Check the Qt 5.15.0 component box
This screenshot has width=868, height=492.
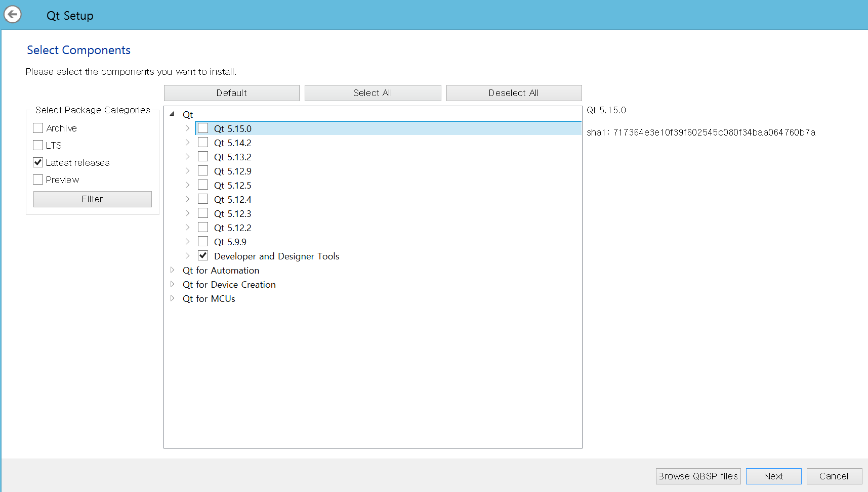click(x=203, y=128)
